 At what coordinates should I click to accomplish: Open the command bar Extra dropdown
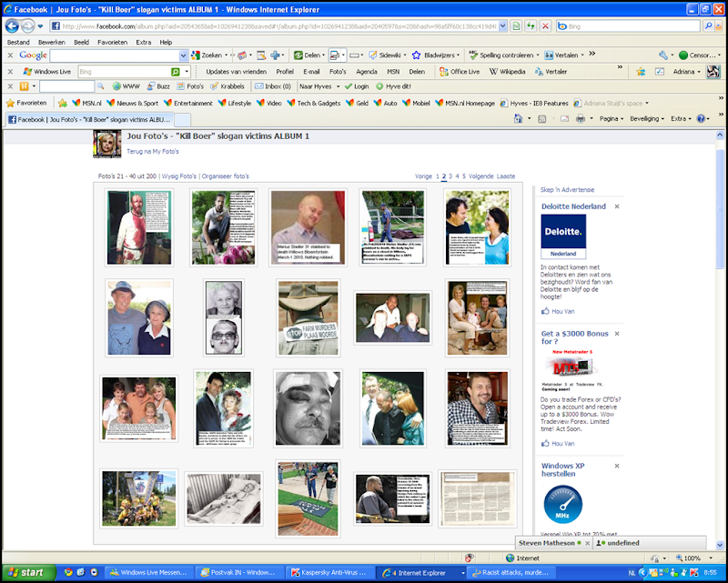coord(681,119)
